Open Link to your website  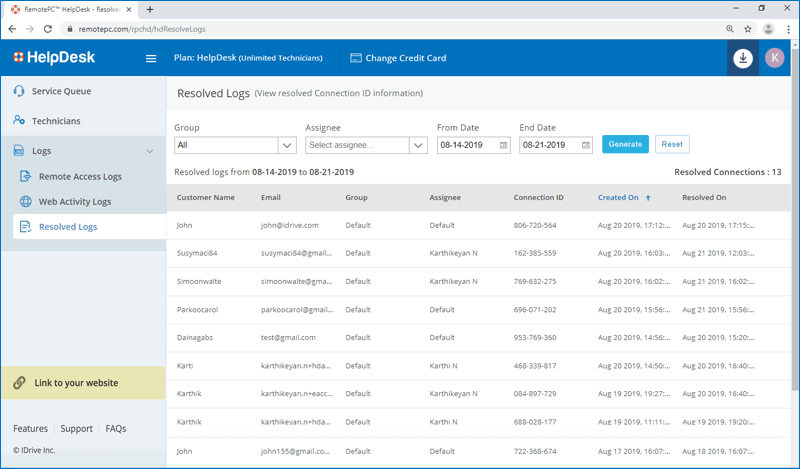[x=76, y=383]
